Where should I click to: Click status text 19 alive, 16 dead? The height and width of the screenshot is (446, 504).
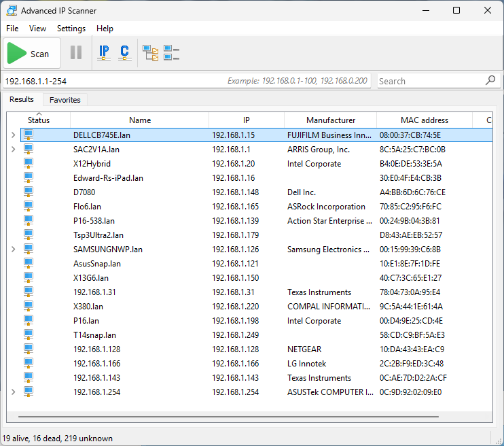tap(57, 439)
